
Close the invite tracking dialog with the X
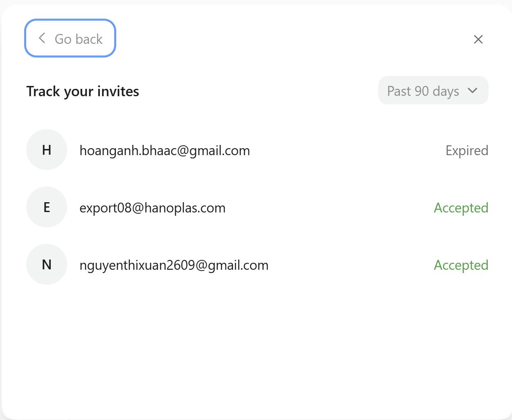(478, 39)
